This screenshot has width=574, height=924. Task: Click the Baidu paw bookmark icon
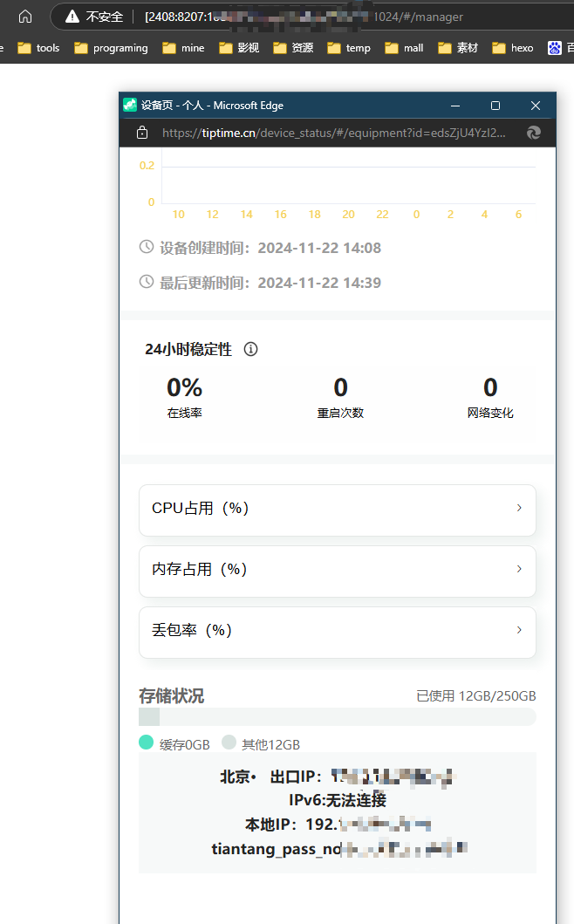tap(555, 48)
